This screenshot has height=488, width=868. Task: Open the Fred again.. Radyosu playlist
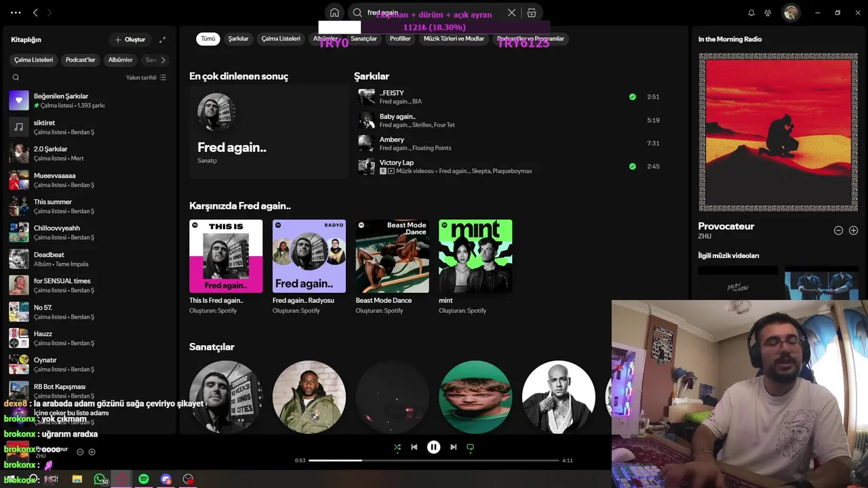pos(309,266)
